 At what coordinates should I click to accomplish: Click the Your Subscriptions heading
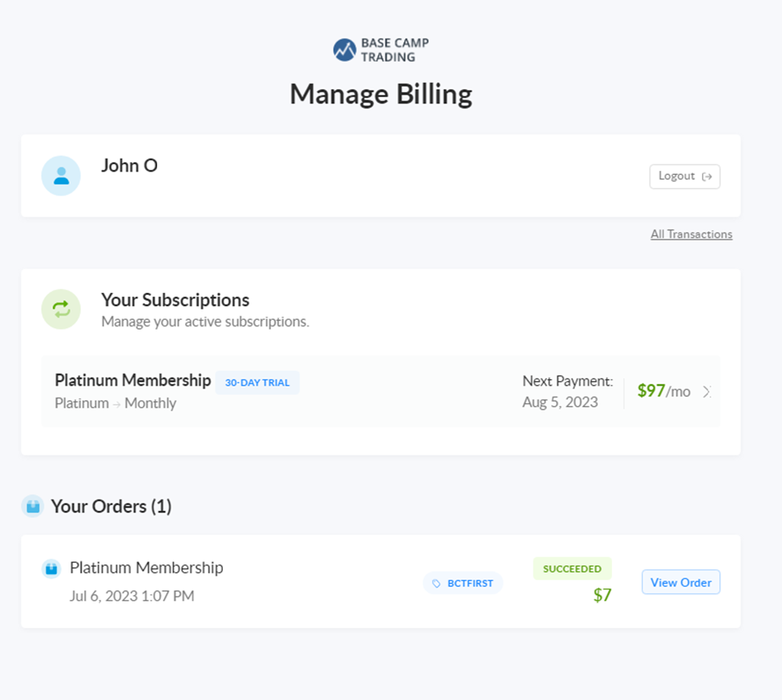[175, 300]
